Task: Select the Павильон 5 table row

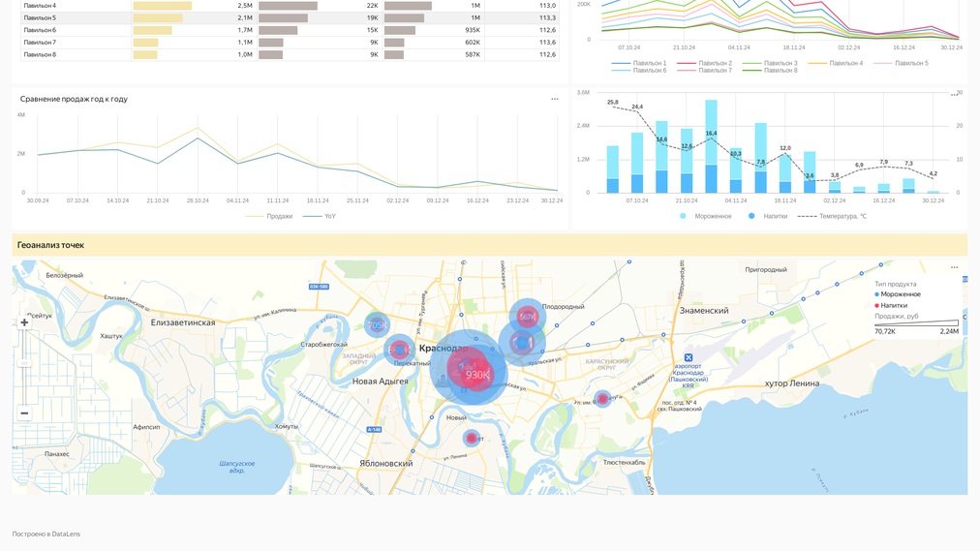Action: click(40, 17)
